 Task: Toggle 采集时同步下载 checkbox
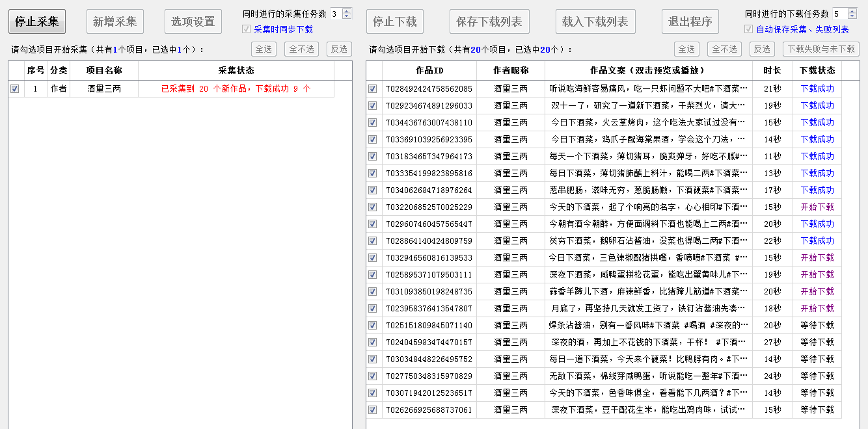(246, 29)
